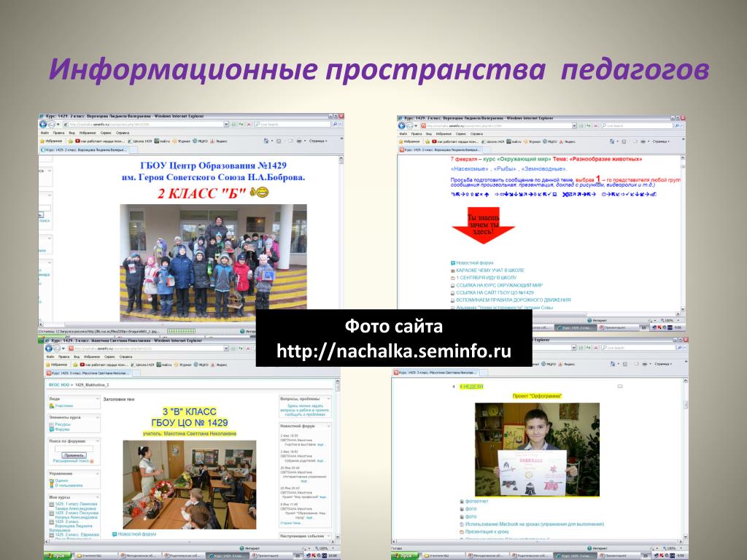Click Forward arrow in top-left browser window

point(51,124)
